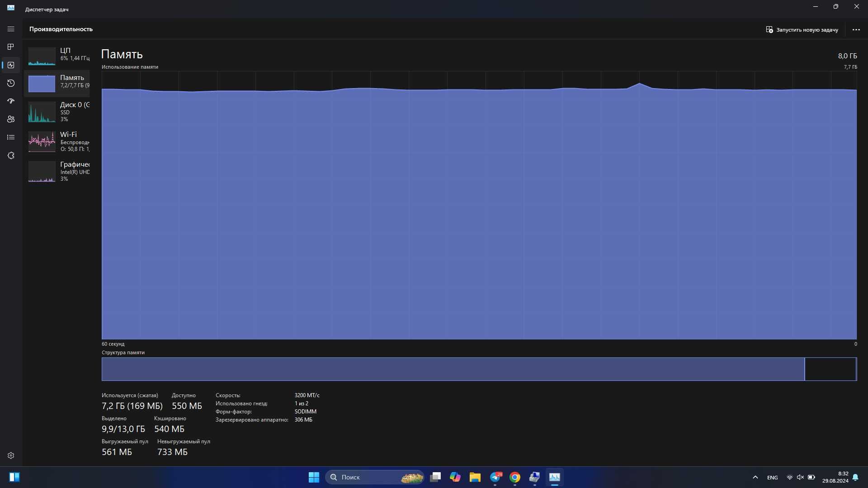Click the Поиск taskbar search field
868x488 pixels.
pos(374,477)
